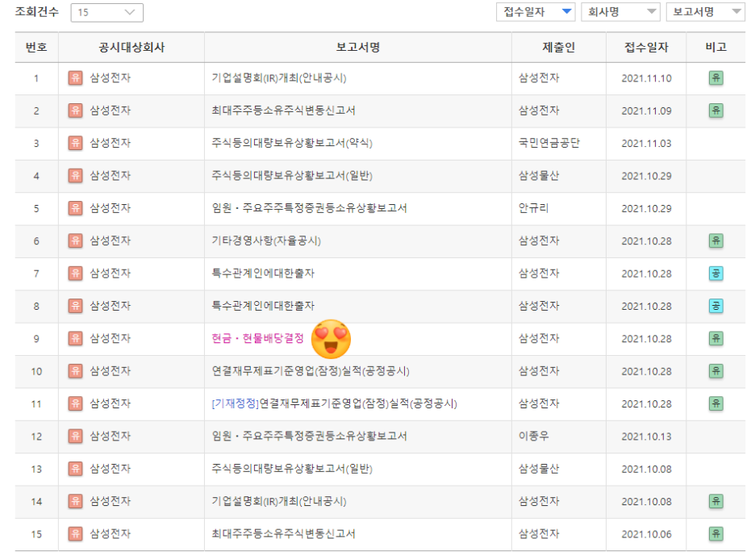Open the 조회건수 15 dropdown
Image resolution: width=755 pixels, height=560 pixels.
click(x=107, y=13)
